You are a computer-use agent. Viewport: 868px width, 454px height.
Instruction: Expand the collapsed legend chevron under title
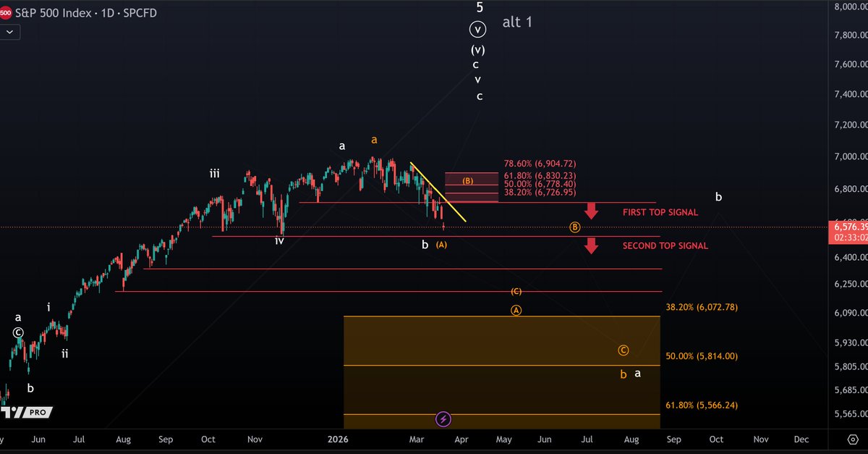pyautogui.click(x=9, y=32)
